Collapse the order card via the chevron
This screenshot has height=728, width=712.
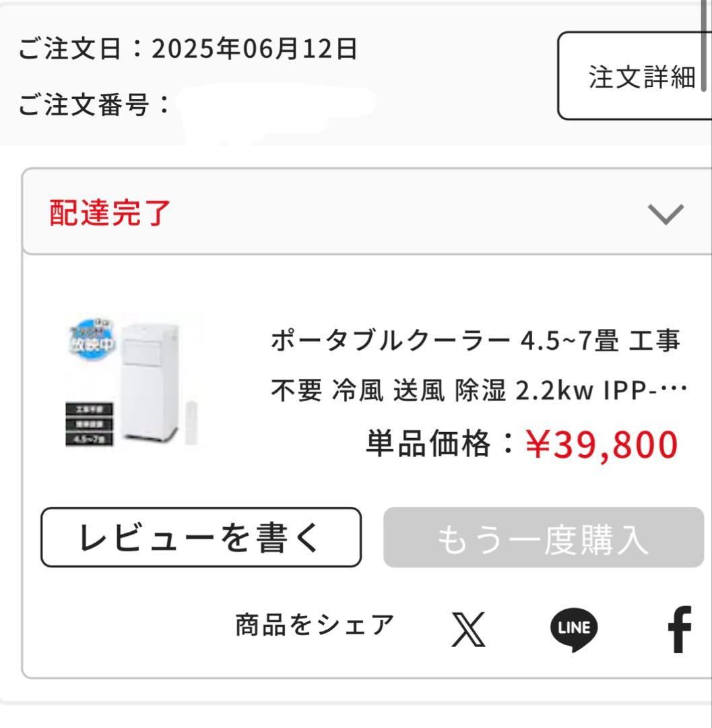pos(664,214)
